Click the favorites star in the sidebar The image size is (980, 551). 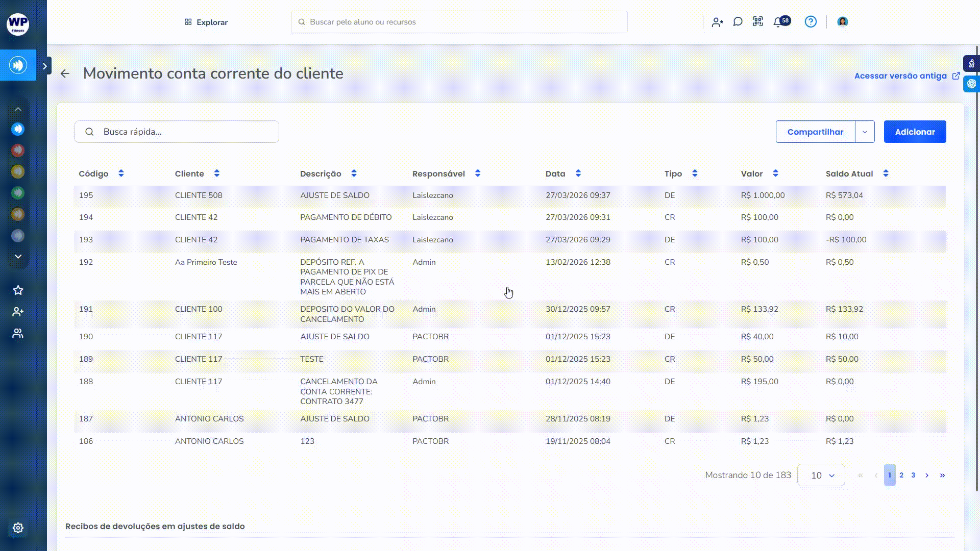click(18, 290)
